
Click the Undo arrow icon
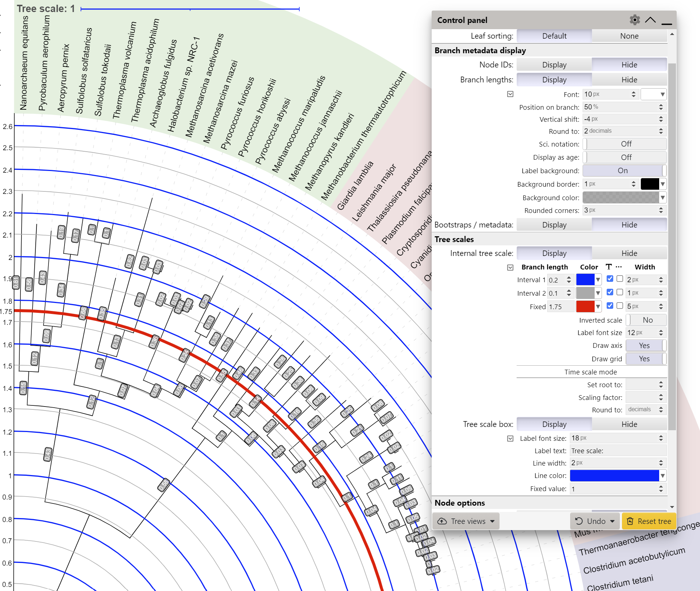[579, 521]
